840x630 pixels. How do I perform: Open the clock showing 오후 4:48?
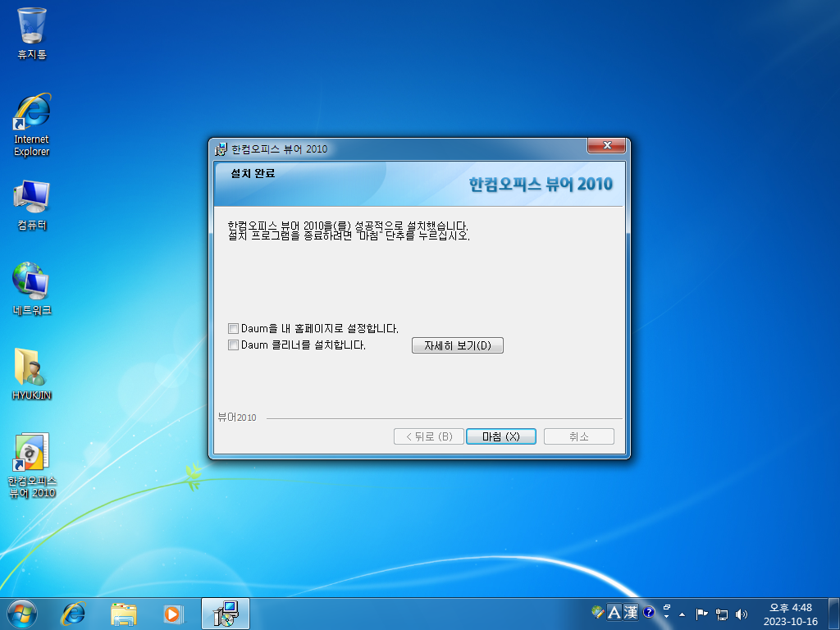coord(791,614)
